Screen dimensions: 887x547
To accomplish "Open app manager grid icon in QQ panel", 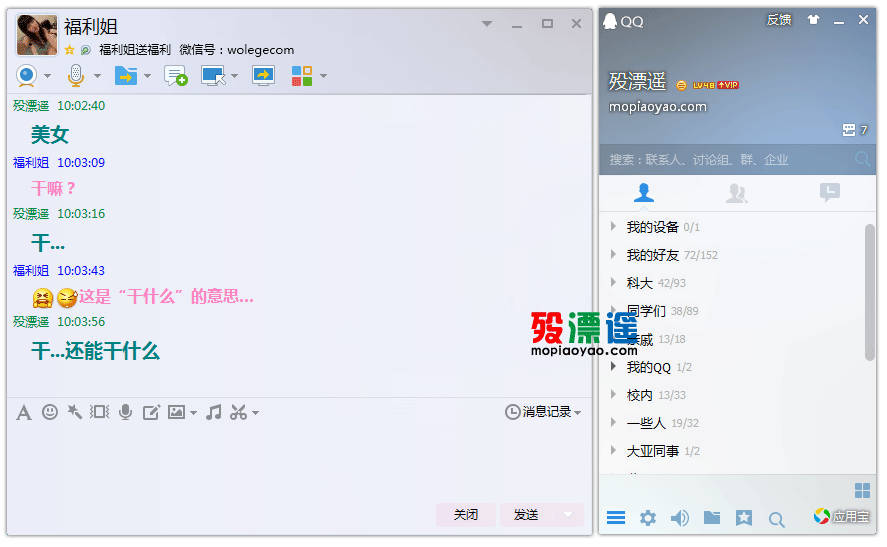I will pos(862,490).
